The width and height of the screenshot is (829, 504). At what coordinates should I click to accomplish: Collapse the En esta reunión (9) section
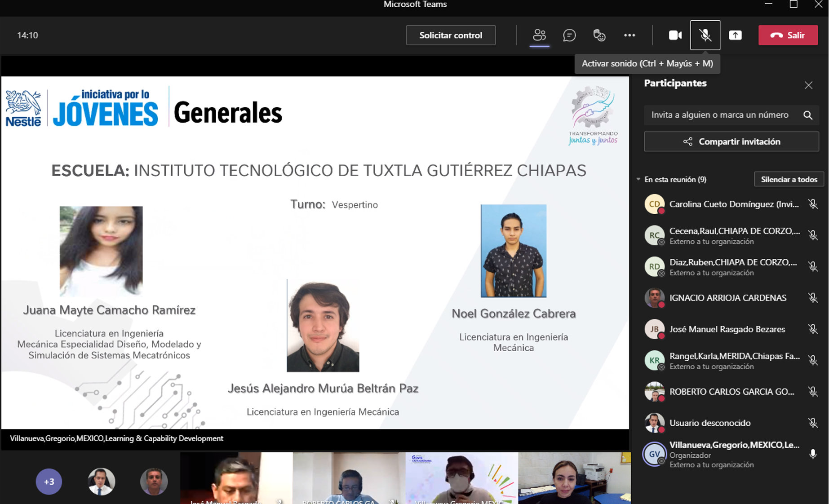tap(638, 179)
